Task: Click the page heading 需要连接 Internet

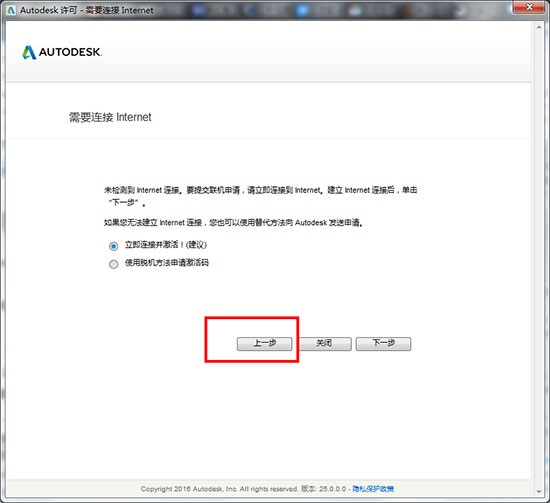Action: 110,117
